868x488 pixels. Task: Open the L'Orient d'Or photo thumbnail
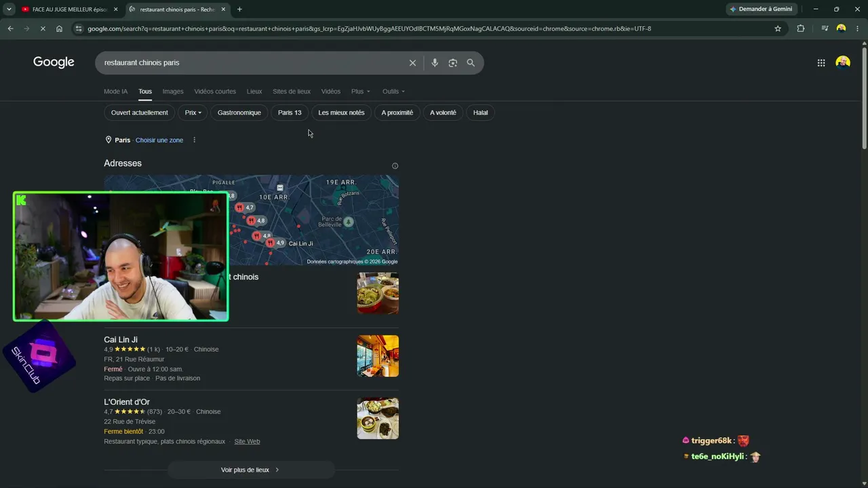[x=378, y=418]
